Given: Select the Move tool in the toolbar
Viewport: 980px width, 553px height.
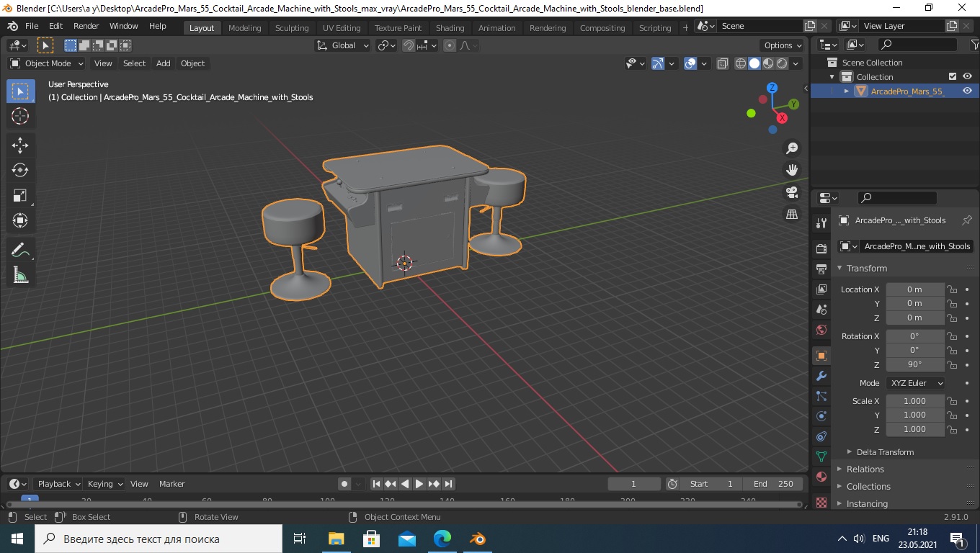Looking at the screenshot, I should [x=20, y=145].
